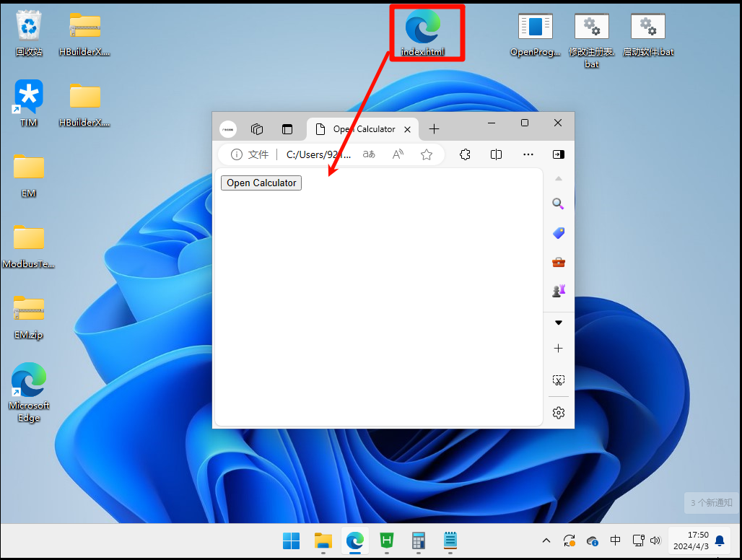Select 修改注册表.bat desktop file
Viewport: 742px width, 560px height.
[592, 40]
